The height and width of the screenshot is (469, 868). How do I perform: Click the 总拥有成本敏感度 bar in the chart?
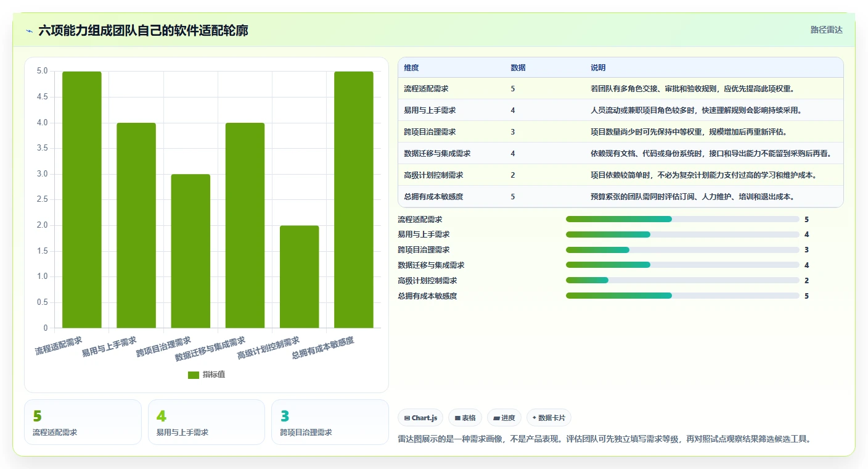[354, 199]
